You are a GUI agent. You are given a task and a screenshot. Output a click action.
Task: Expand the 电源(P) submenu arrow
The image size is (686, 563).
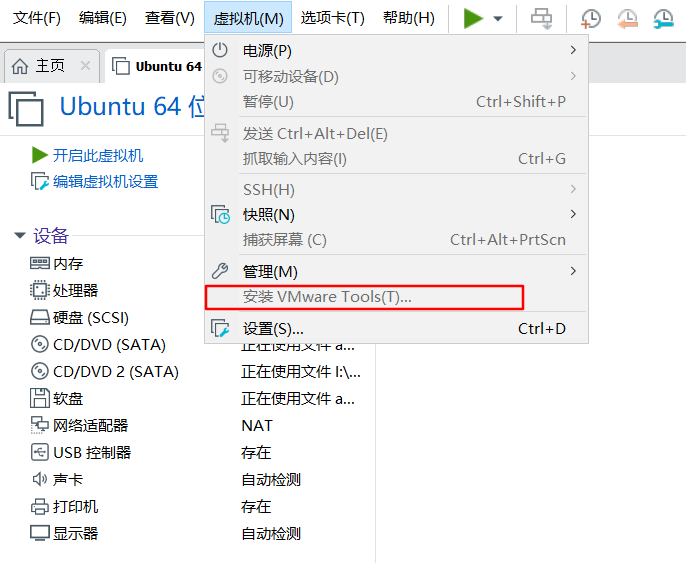coord(573,51)
